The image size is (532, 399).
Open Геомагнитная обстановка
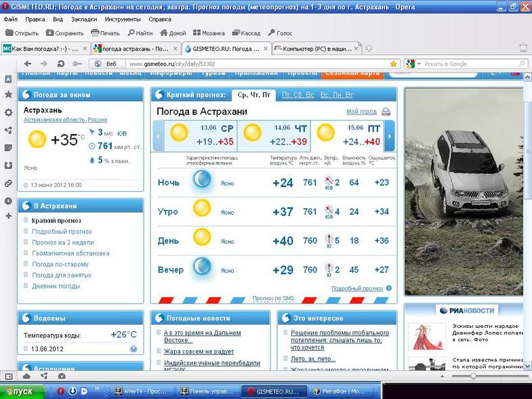70,253
